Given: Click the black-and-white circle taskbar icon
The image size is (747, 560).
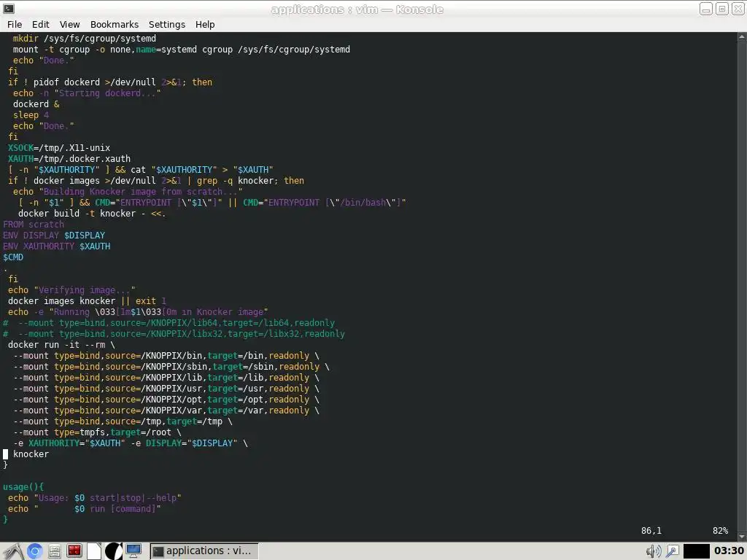Looking at the screenshot, I should pos(113,551).
